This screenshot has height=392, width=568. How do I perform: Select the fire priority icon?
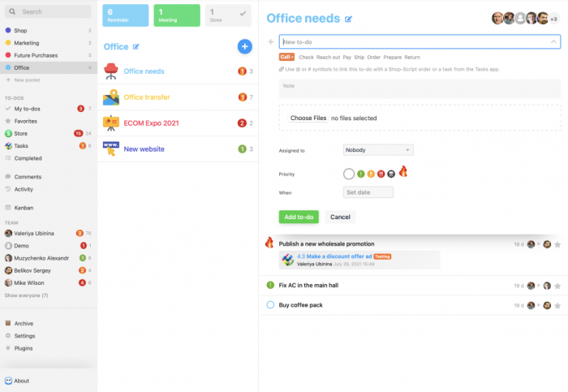coord(402,172)
